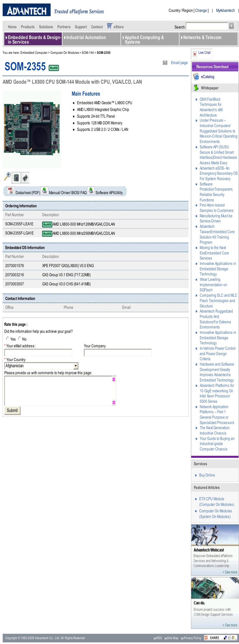Click the comments box scroll up arrow
The width and height of the screenshot is (239, 644).
click(x=114, y=379)
